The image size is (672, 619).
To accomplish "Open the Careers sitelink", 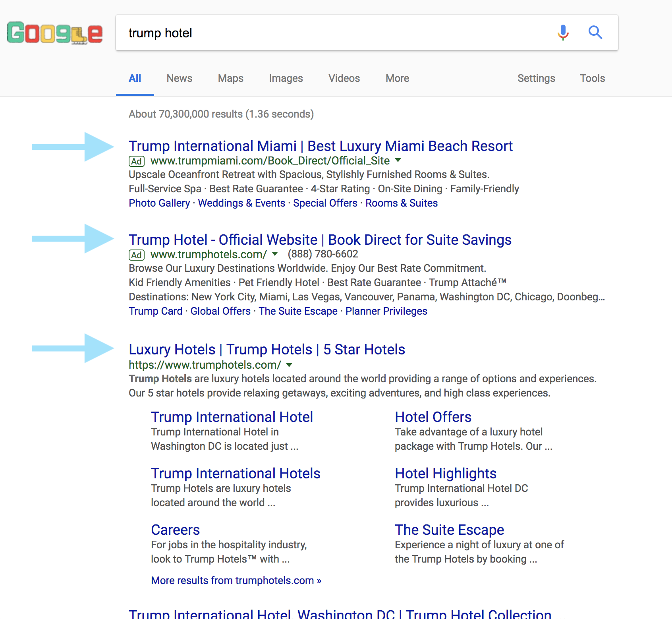I will (x=175, y=530).
